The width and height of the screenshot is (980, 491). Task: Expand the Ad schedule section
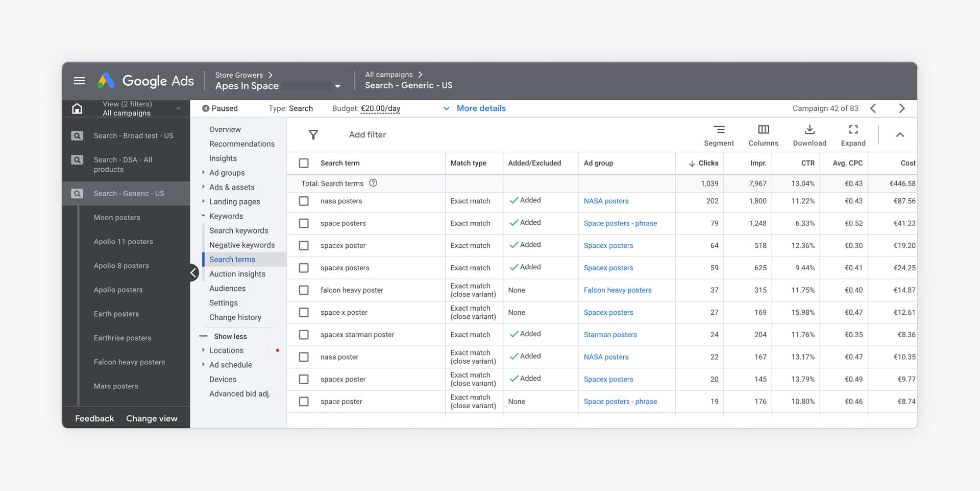click(x=203, y=365)
